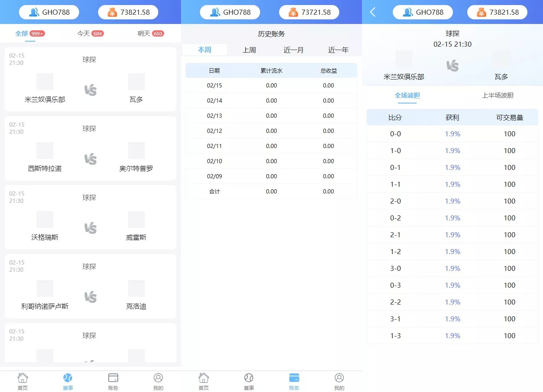
Task: Select the 近一年 period option
Action: click(x=338, y=49)
